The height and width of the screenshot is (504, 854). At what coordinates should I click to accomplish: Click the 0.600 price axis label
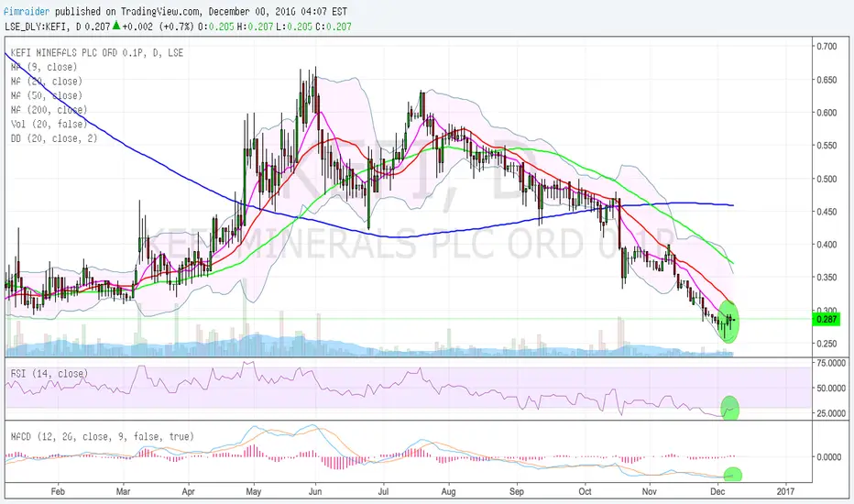point(827,112)
